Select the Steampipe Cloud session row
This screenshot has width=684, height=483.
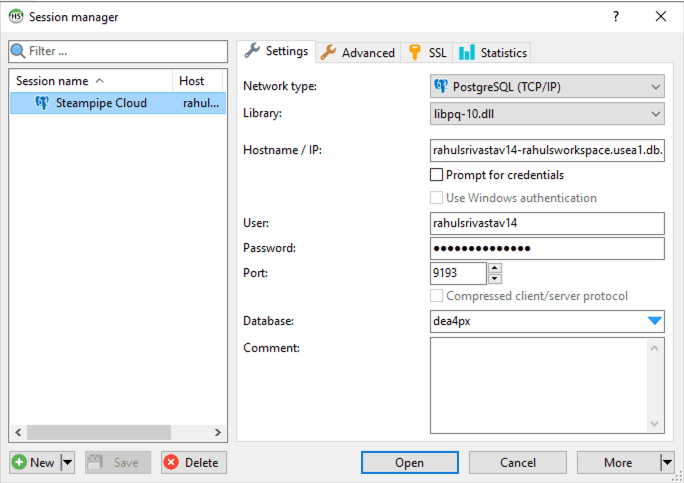(118, 103)
